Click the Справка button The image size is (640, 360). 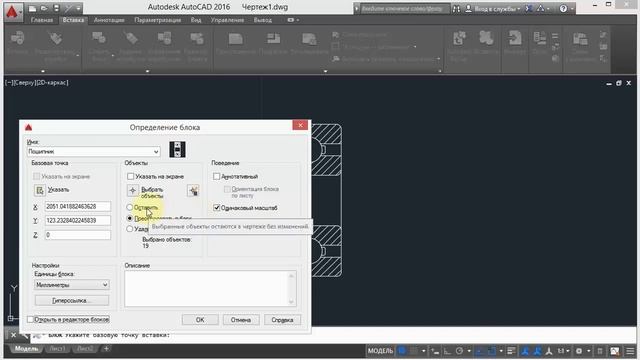(282, 320)
